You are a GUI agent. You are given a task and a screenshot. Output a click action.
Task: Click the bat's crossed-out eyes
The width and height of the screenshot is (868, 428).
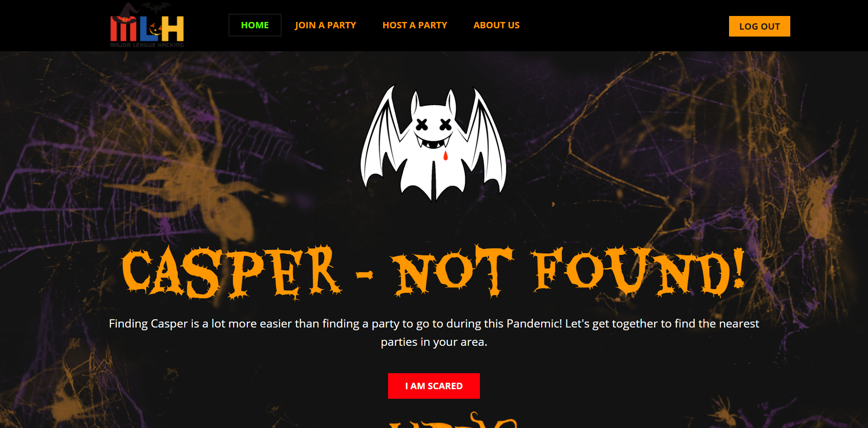tap(434, 124)
